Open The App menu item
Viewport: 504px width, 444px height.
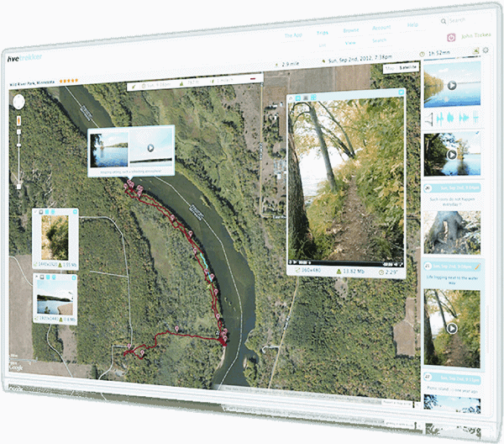(x=293, y=35)
